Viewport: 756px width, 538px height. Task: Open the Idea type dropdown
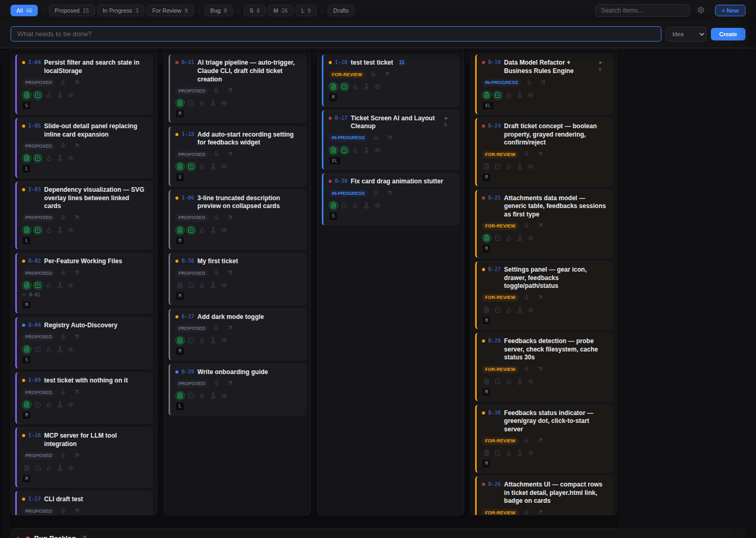pos(686,34)
